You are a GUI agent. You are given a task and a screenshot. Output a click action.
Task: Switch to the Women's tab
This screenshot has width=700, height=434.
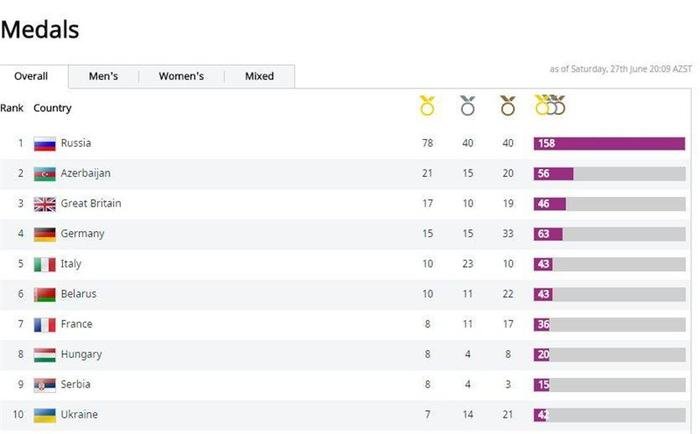point(181,77)
